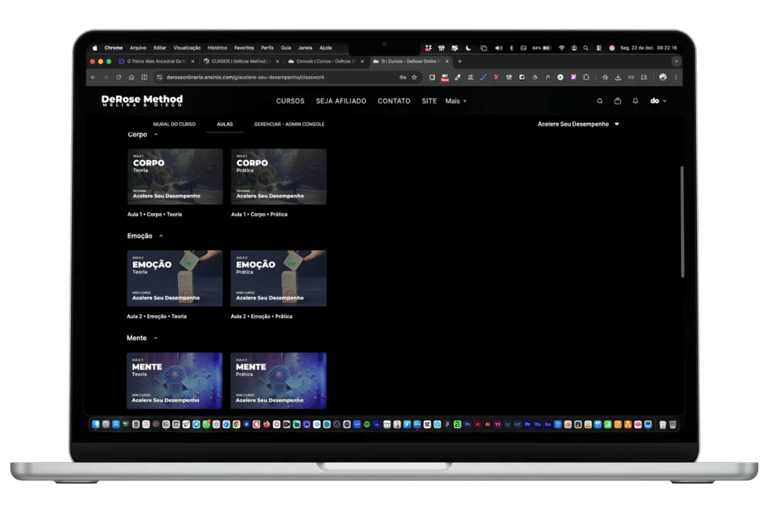Open the Histórico menu
768x512 pixels.
click(x=217, y=48)
